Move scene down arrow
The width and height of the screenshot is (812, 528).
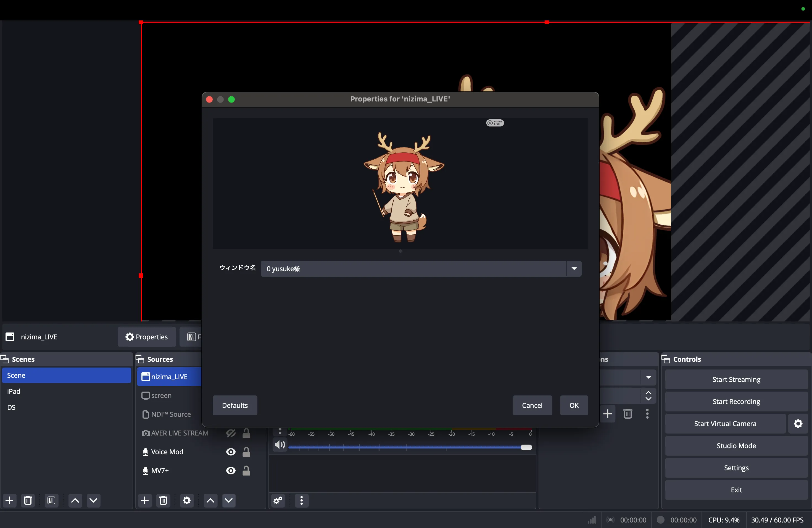(x=93, y=500)
